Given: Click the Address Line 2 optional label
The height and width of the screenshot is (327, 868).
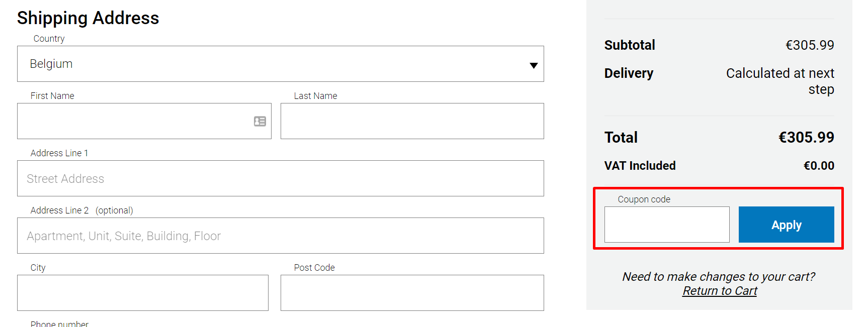Looking at the screenshot, I should pos(81,210).
